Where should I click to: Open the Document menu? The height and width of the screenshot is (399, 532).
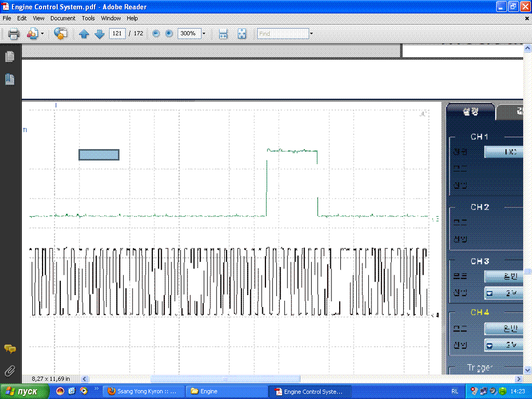click(x=62, y=18)
